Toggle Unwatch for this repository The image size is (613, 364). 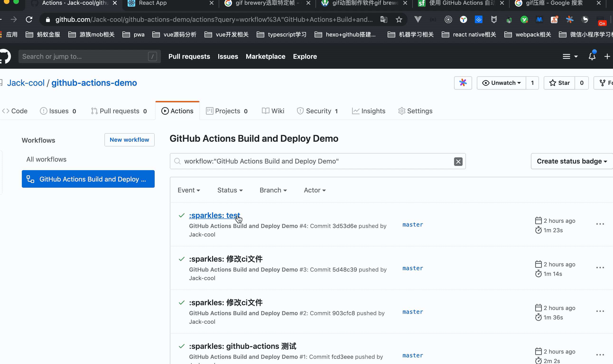pyautogui.click(x=501, y=83)
